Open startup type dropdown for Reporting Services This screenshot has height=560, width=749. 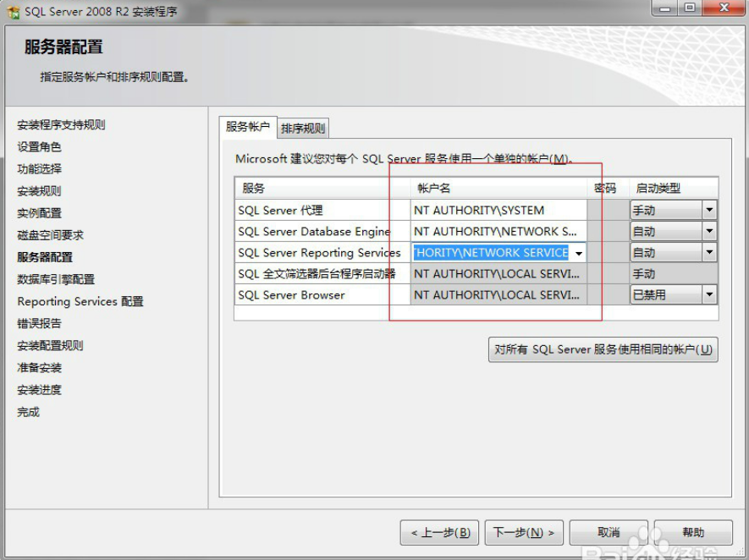click(x=709, y=253)
